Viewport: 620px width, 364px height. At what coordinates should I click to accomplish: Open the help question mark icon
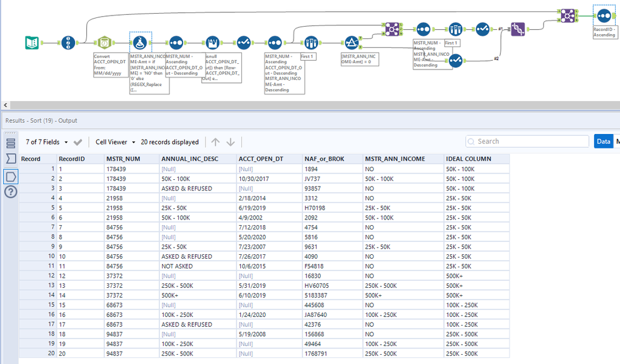(11, 192)
